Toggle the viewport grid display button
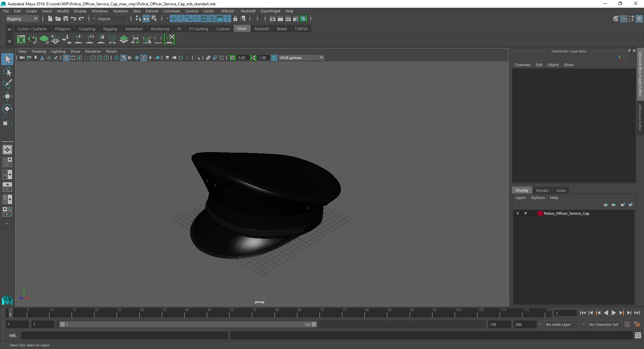This screenshot has height=349, width=644. click(66, 58)
